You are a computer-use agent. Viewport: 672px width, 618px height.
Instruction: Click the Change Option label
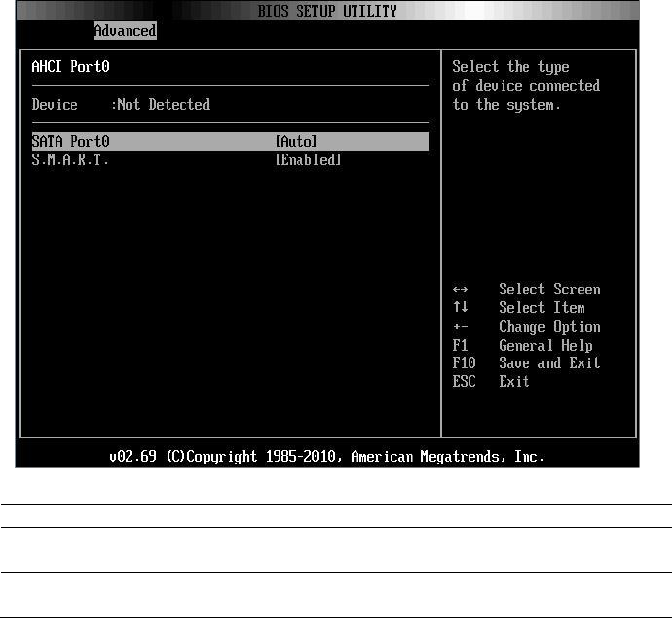pyautogui.click(x=549, y=327)
